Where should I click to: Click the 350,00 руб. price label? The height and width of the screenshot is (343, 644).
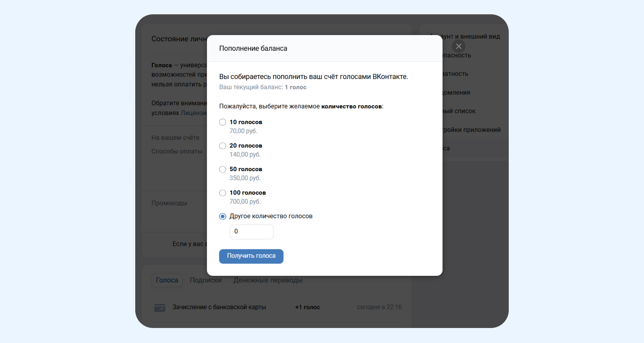click(x=245, y=178)
